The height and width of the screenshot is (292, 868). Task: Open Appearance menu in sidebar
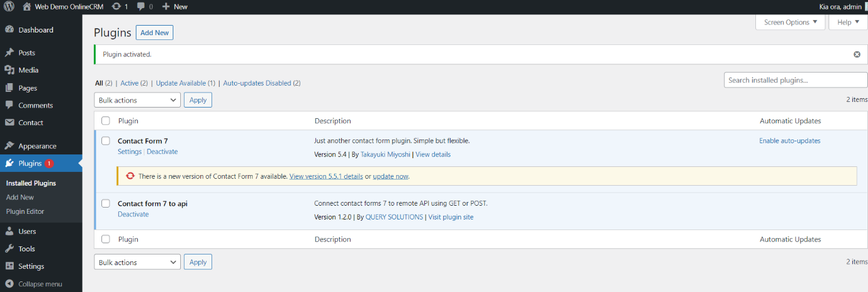[37, 146]
